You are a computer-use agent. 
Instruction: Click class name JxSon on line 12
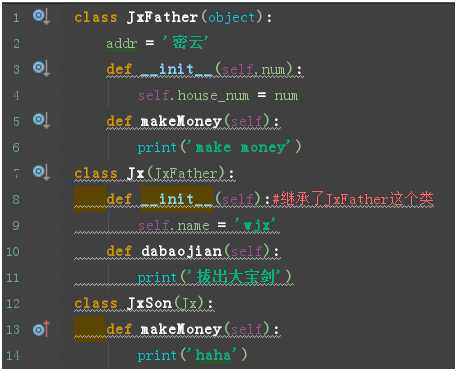[x=149, y=303]
